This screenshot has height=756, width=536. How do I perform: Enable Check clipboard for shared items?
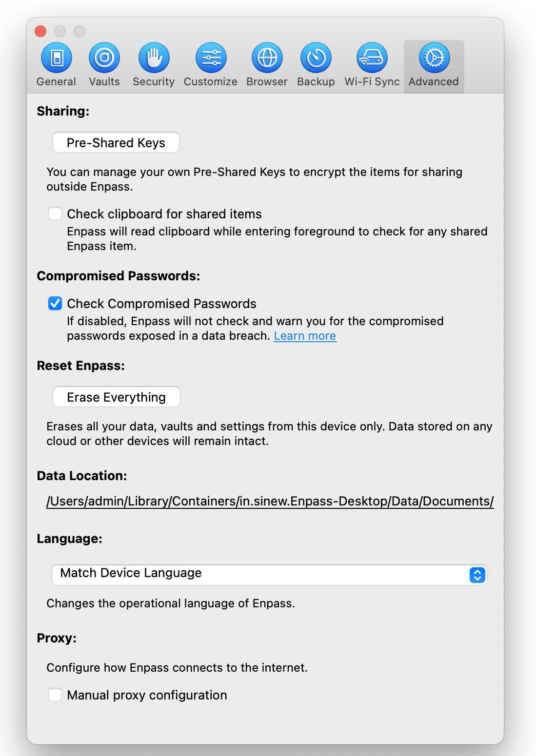coord(55,213)
